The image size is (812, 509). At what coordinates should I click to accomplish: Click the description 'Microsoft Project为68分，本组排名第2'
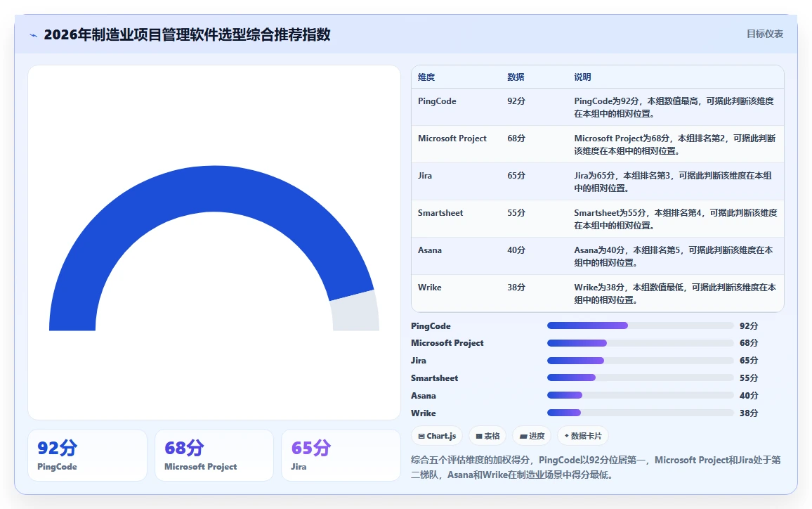click(x=675, y=145)
